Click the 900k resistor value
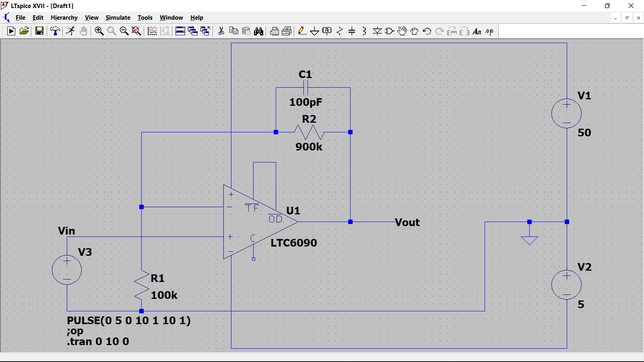The image size is (644, 362). click(x=309, y=147)
